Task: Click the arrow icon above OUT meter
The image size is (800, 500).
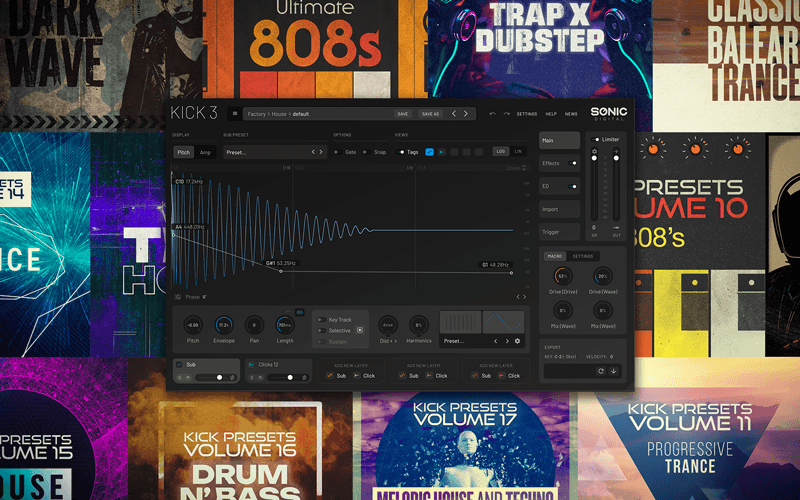Action: 616,152
